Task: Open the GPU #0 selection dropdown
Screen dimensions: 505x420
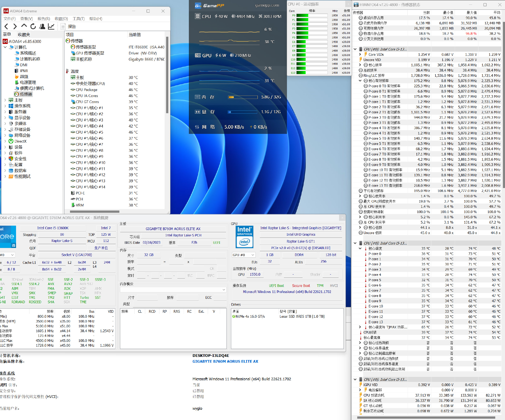Action: click(x=244, y=255)
